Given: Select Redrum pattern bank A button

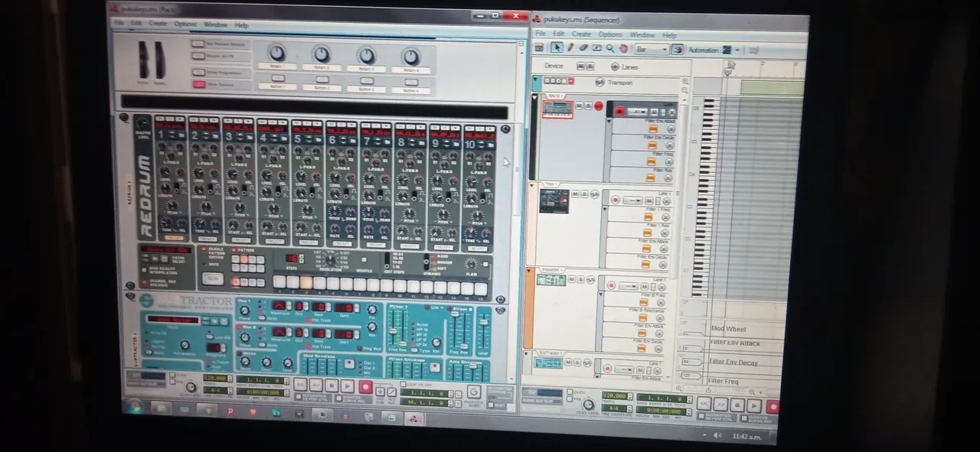Looking at the screenshot, I should pos(237,281).
